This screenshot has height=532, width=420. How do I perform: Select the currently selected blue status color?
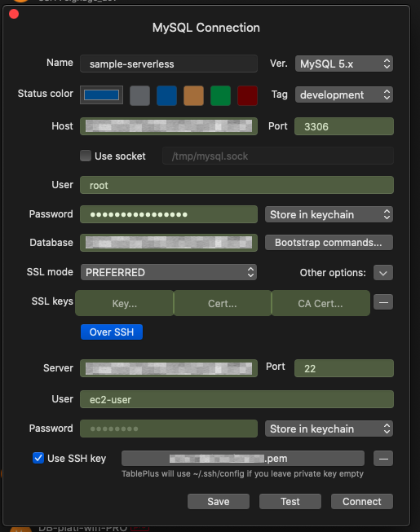101,95
